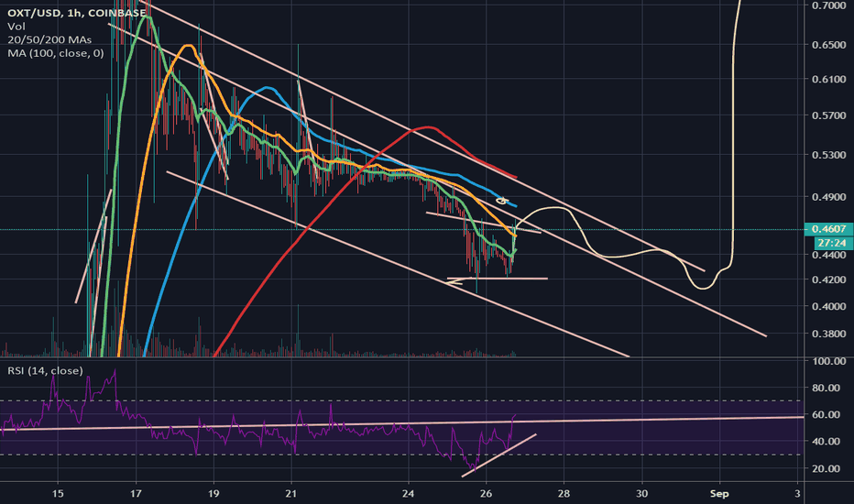Select the 0.5700 price axis label

[x=829, y=115]
